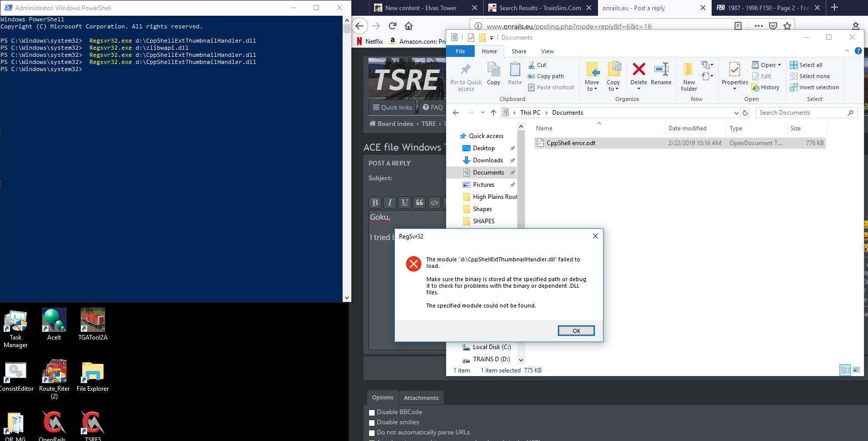The height and width of the screenshot is (441, 868).
Task: Click the Paste icon in Explorer ribbon
Action: [515, 74]
